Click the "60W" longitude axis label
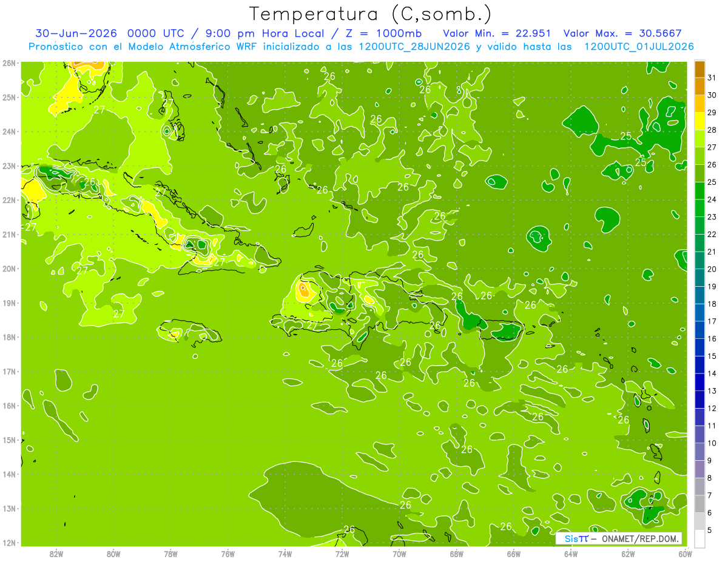 coord(685,554)
